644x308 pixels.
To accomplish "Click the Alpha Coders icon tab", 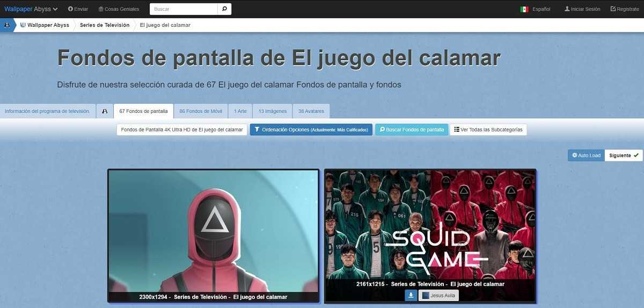I will (x=105, y=111).
